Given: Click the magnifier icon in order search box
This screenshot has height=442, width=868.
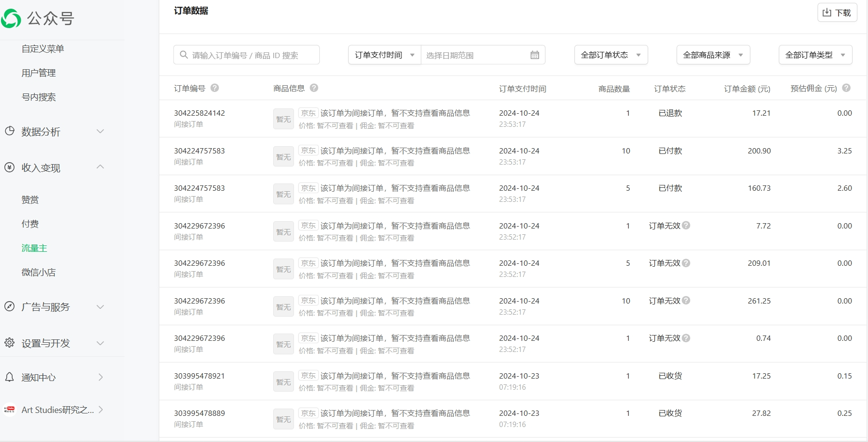Looking at the screenshot, I should click(x=184, y=55).
